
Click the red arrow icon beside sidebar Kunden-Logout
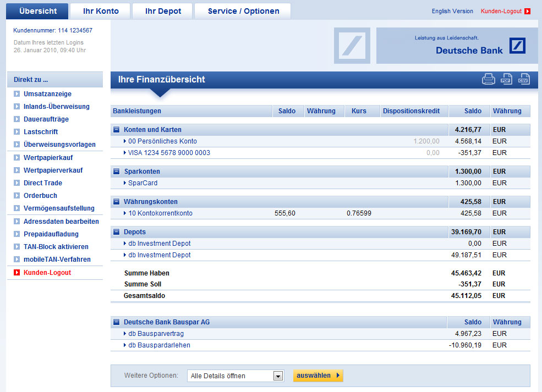(x=17, y=273)
